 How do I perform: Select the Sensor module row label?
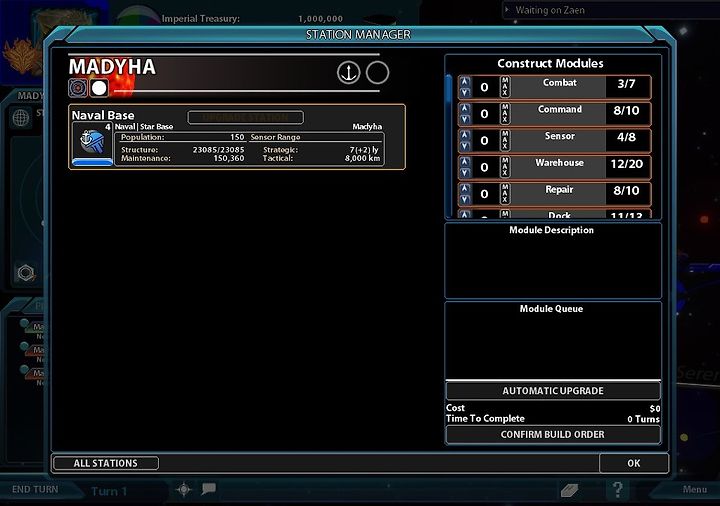559,136
